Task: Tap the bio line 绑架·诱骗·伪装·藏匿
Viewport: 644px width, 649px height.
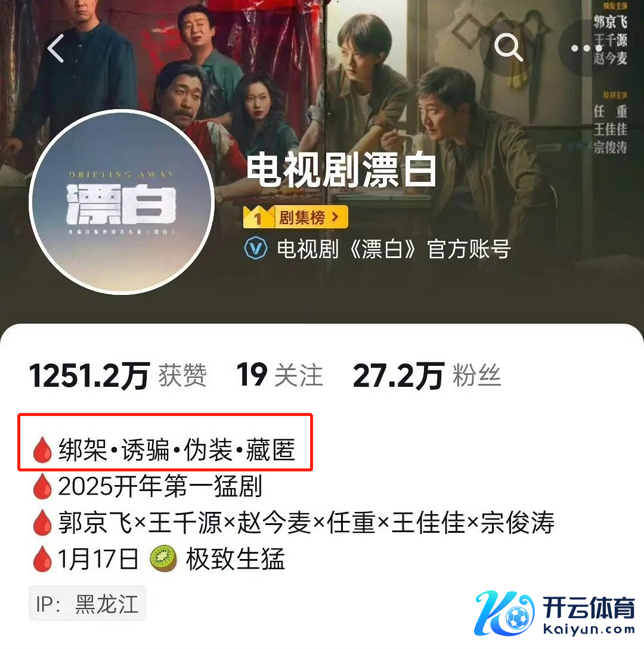Action: point(177,450)
